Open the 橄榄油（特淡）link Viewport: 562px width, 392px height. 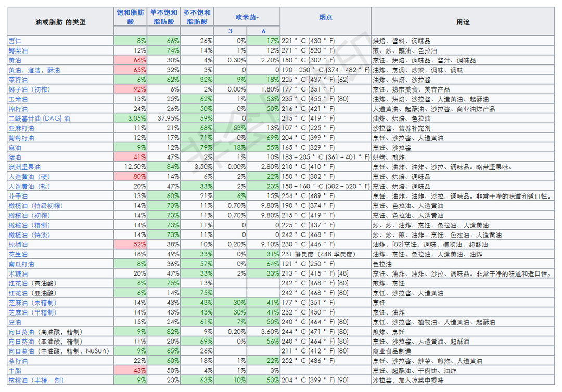tap(29, 234)
